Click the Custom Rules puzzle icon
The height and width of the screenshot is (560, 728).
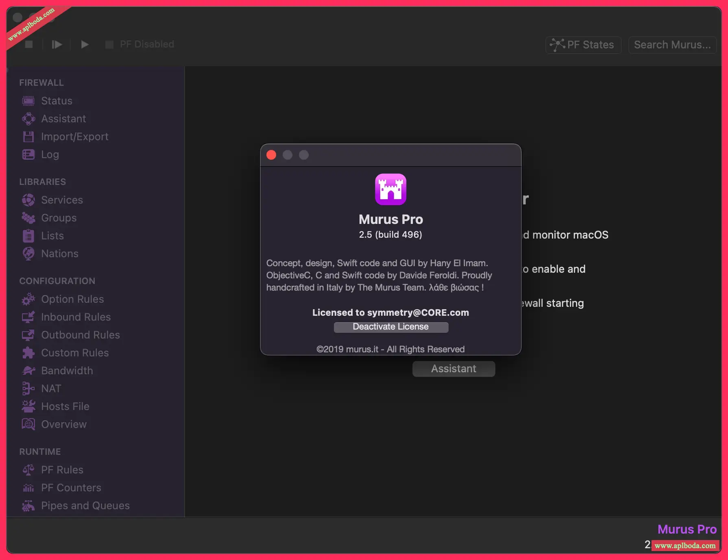point(28,353)
